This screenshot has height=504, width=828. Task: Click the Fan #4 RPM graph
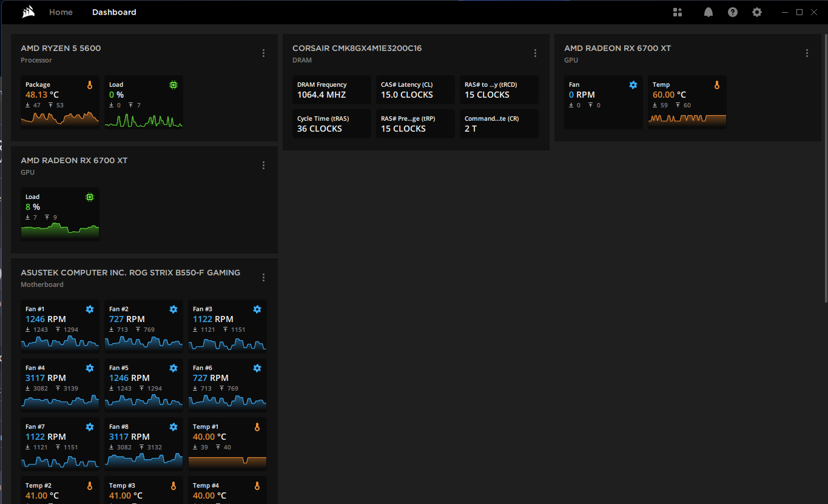(x=60, y=402)
